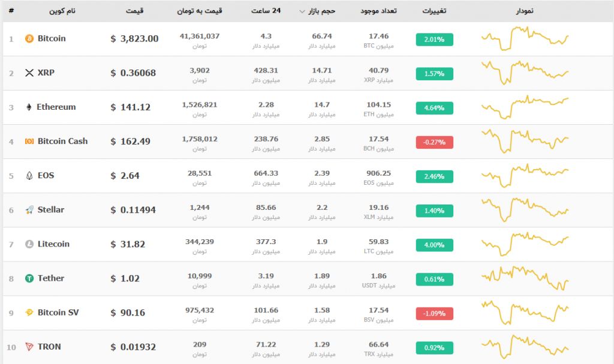Sort by market cap dropdown arrow
Viewport: 614px width, 364px height.
point(302,11)
